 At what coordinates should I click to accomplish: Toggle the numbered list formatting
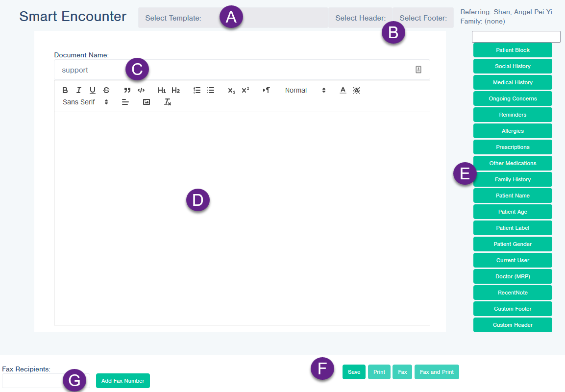(x=197, y=90)
